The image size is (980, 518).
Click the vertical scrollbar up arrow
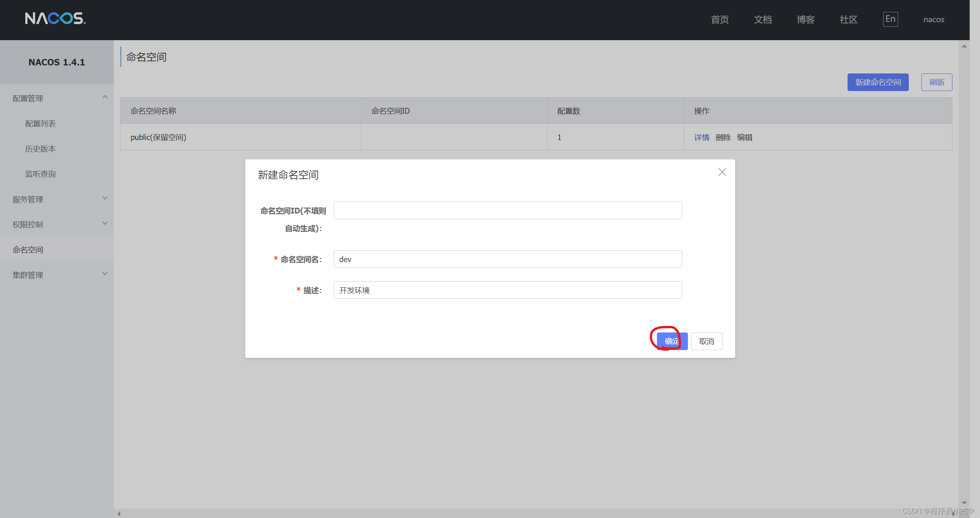click(x=964, y=46)
